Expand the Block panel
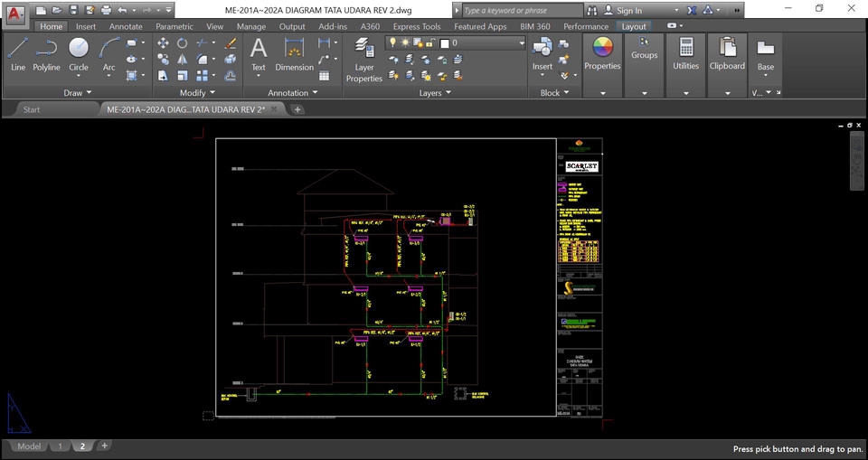868x460 pixels. click(x=554, y=93)
